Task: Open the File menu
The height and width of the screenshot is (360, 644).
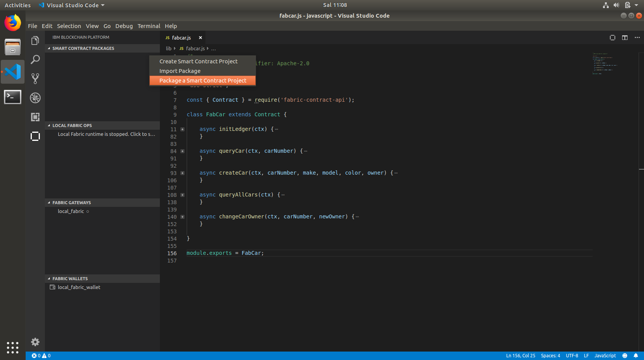Action: [33, 26]
